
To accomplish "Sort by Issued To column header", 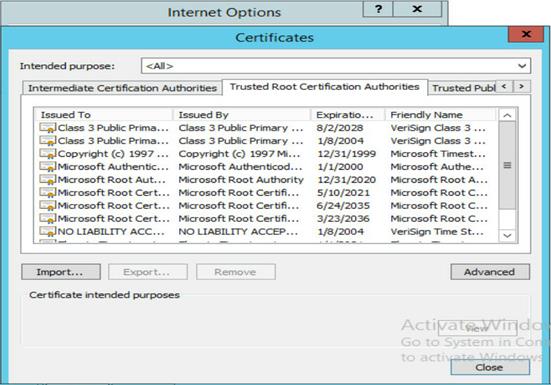I will pyautogui.click(x=104, y=115).
